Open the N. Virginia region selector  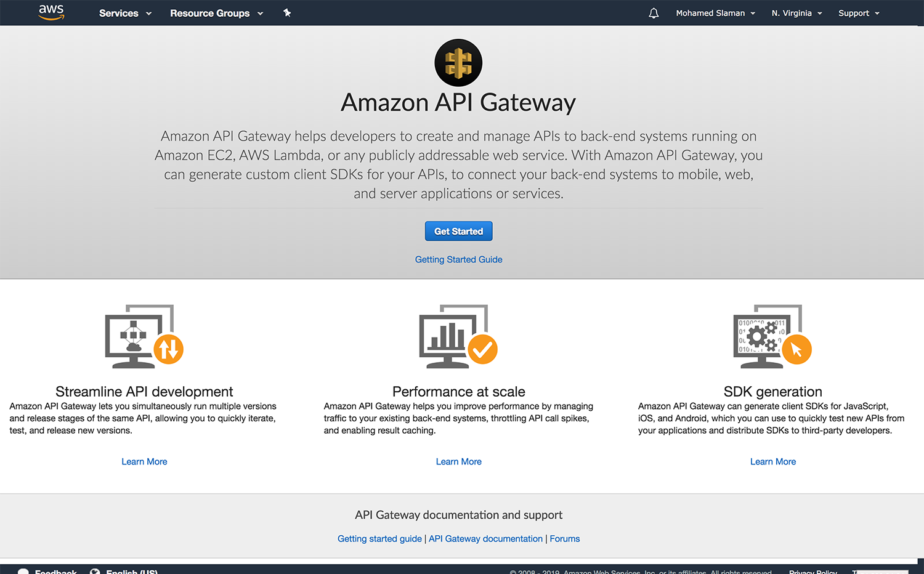[x=796, y=13]
